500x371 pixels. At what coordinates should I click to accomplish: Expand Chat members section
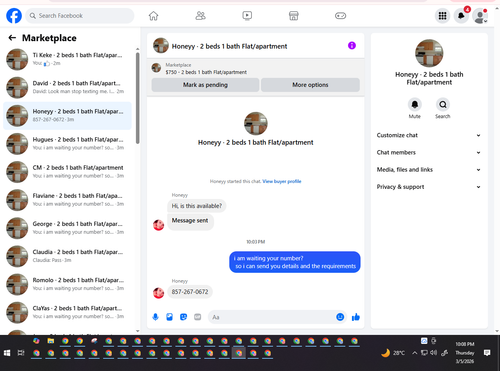[x=429, y=153]
